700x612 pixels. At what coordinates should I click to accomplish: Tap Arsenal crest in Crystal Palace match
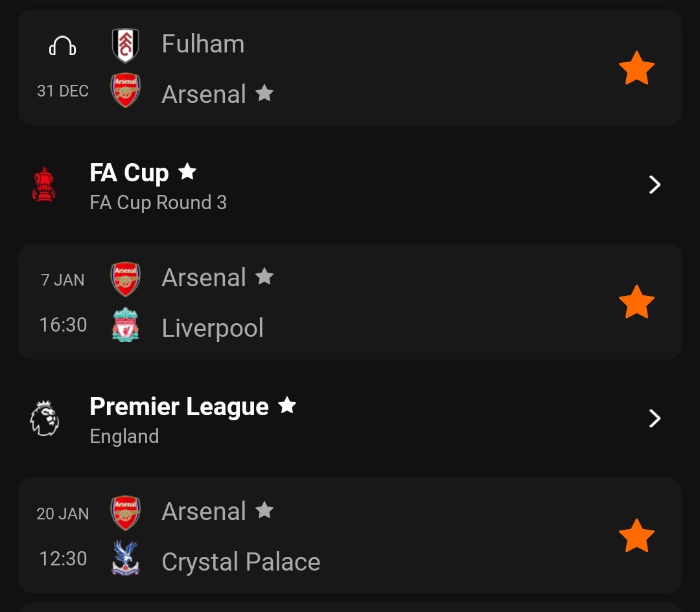pos(126,513)
